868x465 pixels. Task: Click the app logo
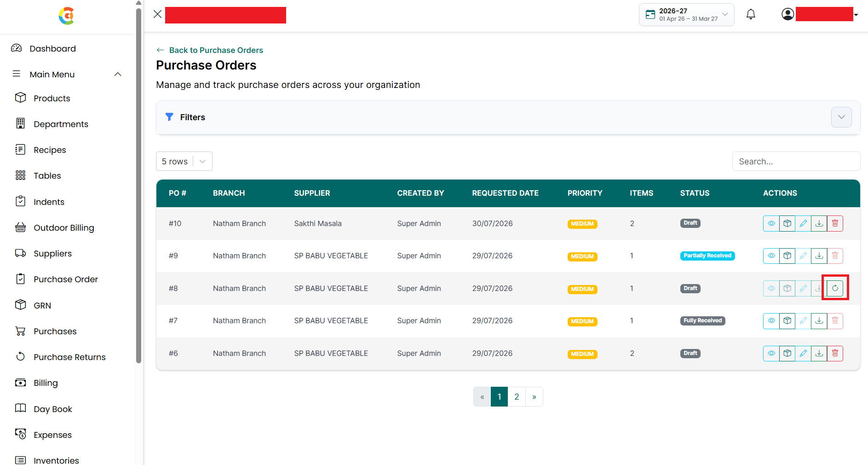67,16
